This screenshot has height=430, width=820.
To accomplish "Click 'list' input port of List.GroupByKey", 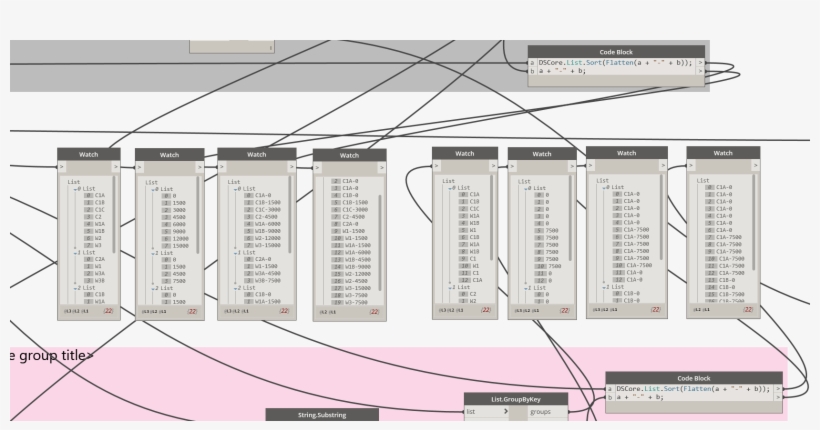I will 486,412.
